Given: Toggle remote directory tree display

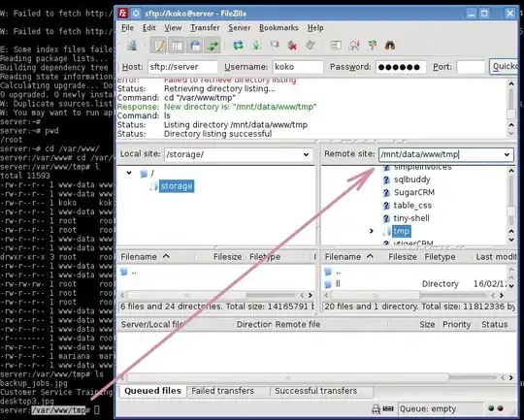Looking at the screenshot, I should tap(195, 46).
